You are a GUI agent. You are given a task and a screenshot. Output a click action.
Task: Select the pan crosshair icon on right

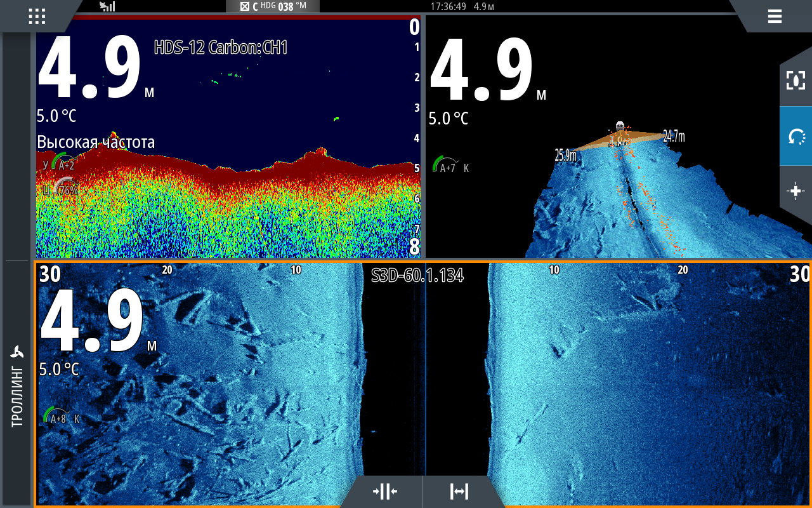(796, 192)
